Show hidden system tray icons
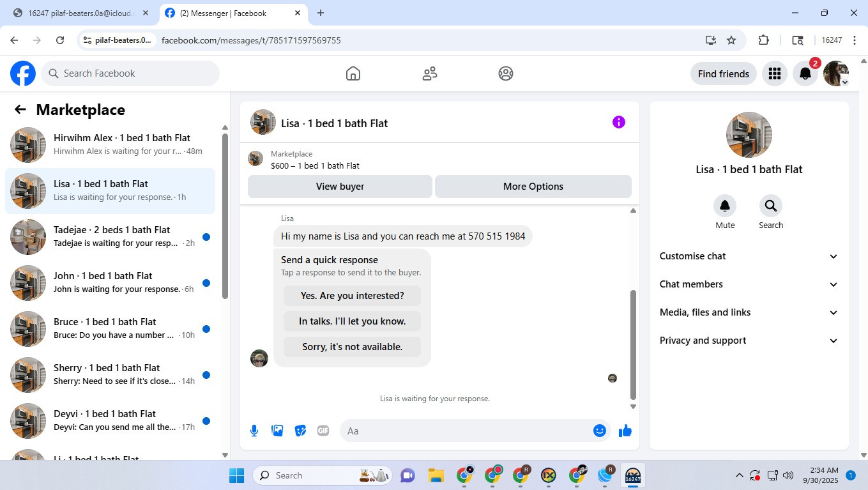868x490 pixels. [739, 475]
